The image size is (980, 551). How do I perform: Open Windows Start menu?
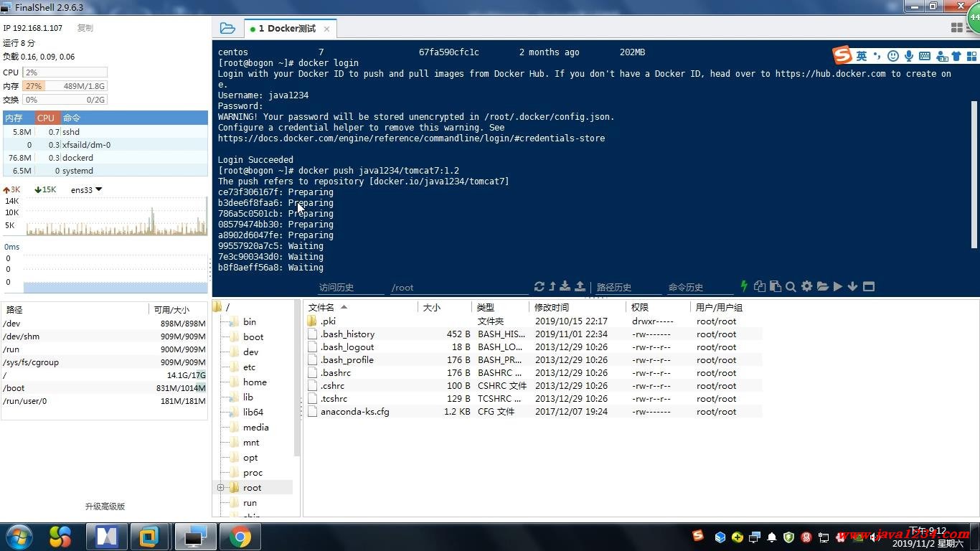pos(18,537)
